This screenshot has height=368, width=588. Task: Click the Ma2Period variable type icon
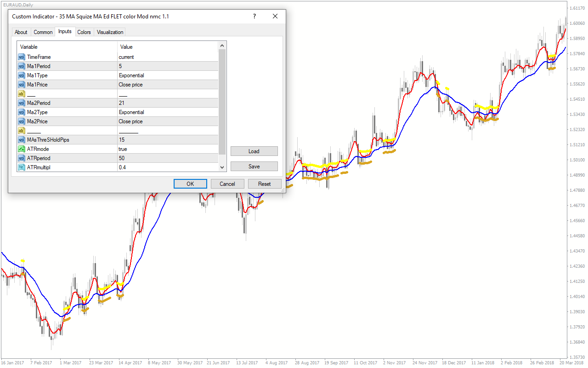[x=22, y=103]
